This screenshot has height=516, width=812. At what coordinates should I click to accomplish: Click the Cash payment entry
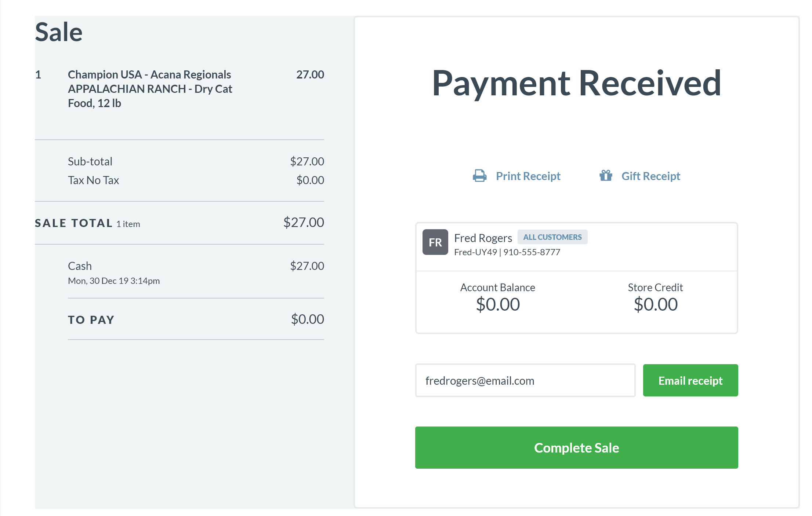coord(80,266)
